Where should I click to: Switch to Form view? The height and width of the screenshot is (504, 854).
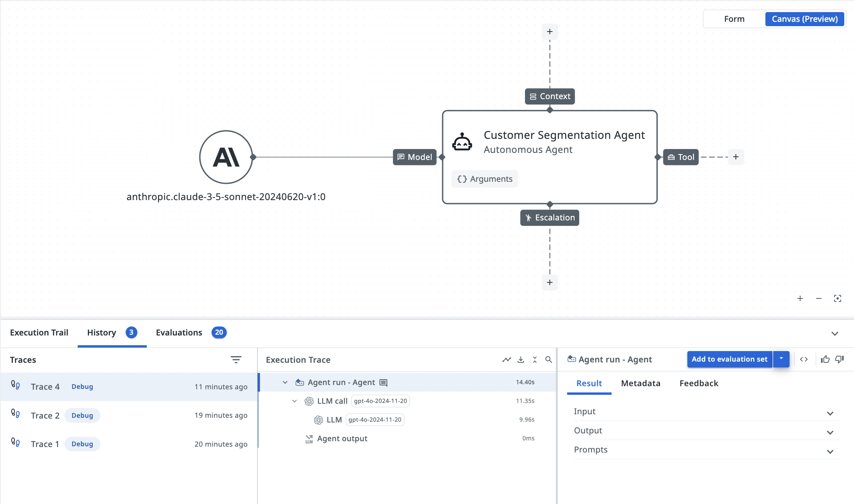pos(734,19)
